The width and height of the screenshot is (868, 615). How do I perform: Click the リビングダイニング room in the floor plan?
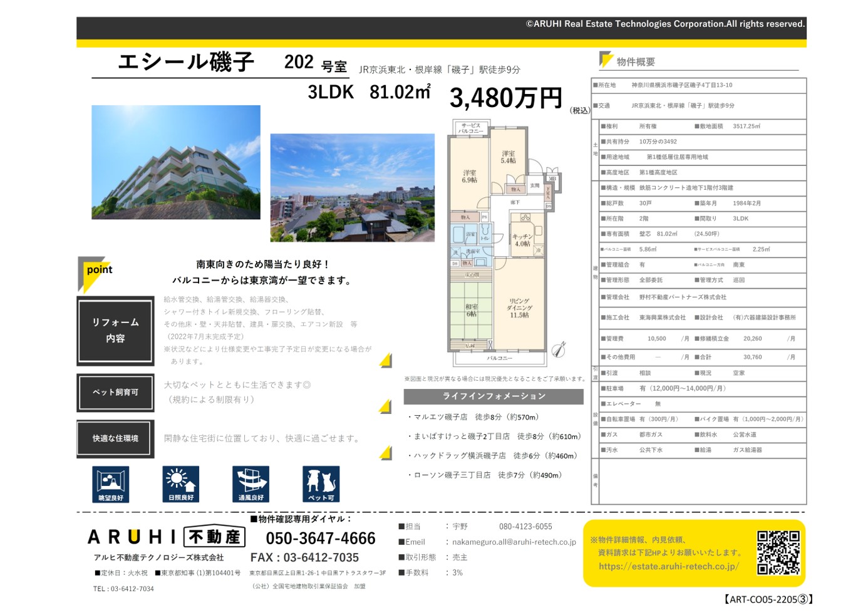519,307
